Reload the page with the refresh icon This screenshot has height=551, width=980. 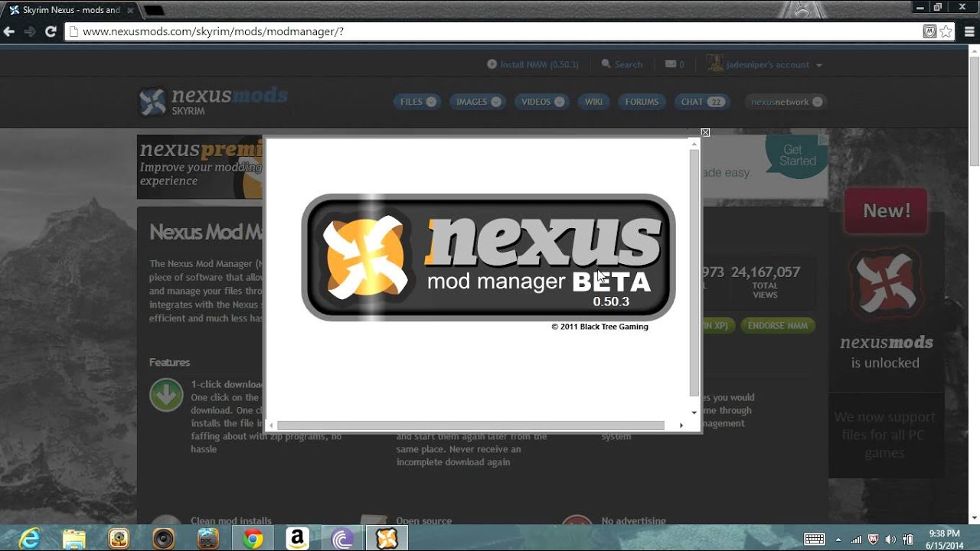(x=51, y=31)
